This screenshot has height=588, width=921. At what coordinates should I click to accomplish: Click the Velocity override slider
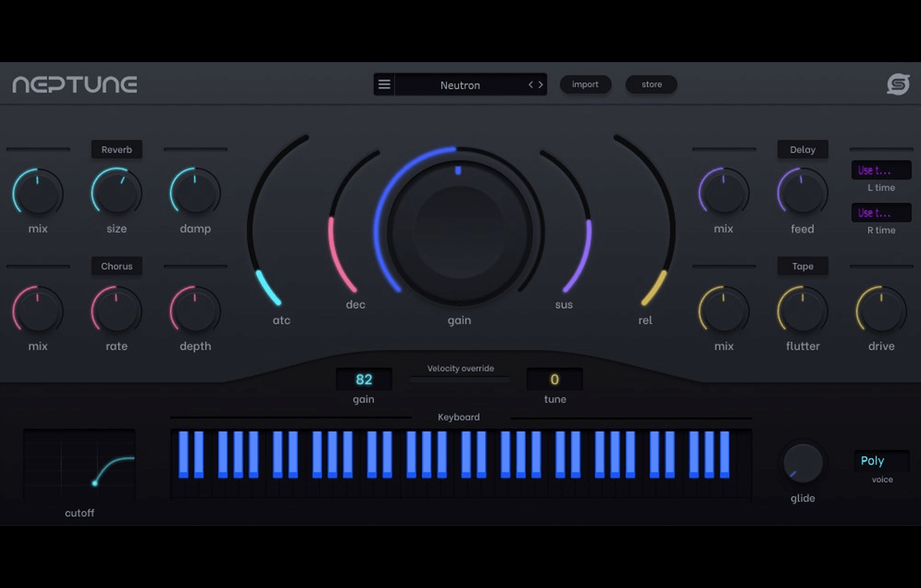click(459, 380)
